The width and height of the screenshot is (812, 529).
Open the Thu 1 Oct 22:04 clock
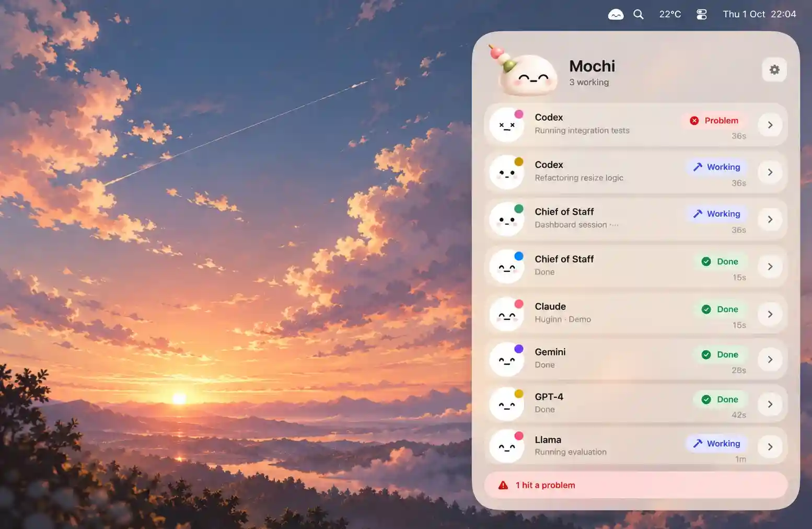pos(759,14)
